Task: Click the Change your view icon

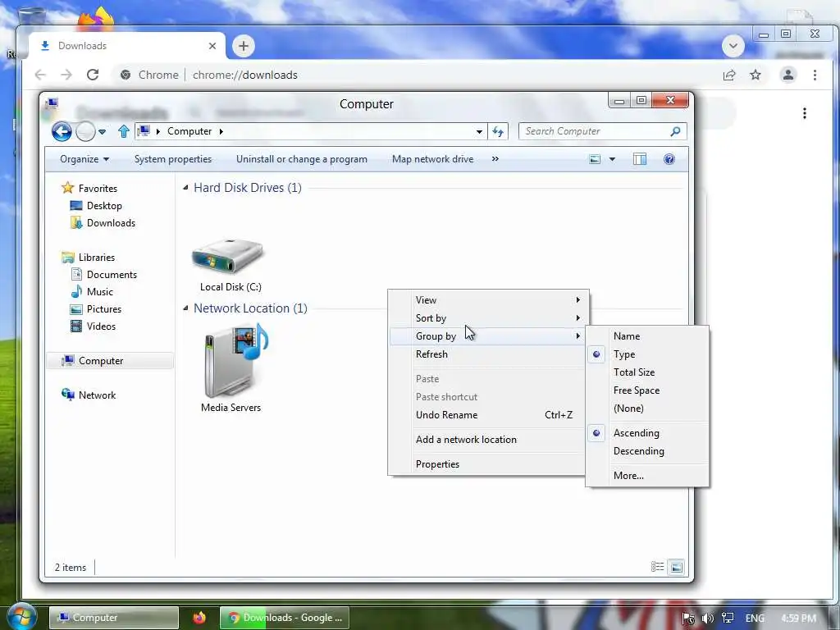Action: point(595,159)
